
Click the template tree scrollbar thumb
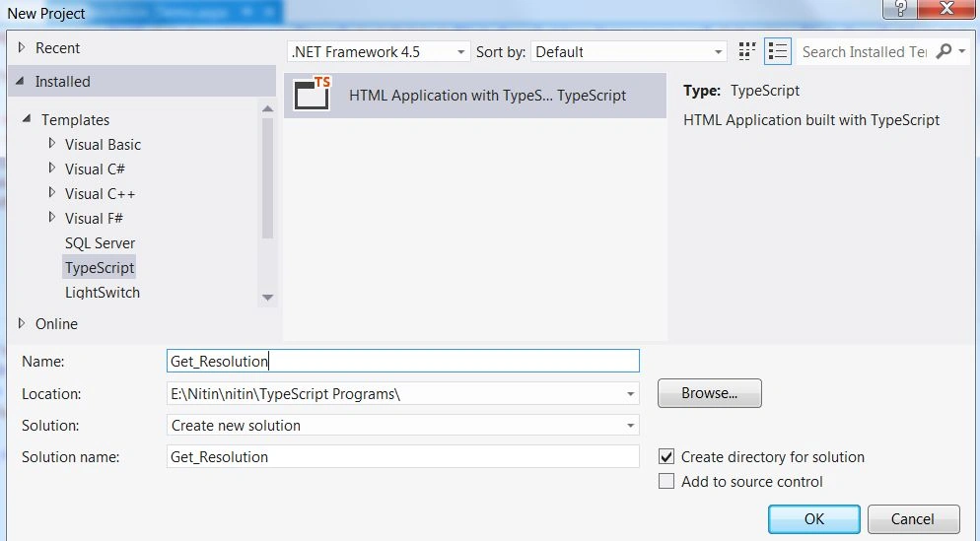(267, 178)
